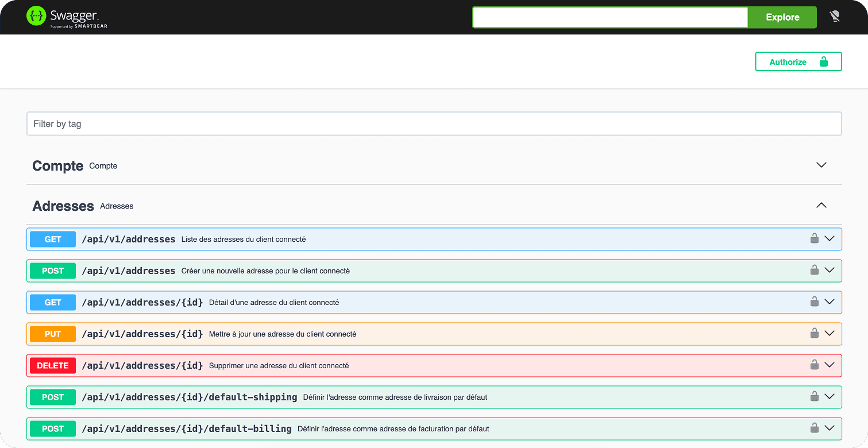Image resolution: width=868 pixels, height=448 pixels.
Task: Click the Adresses section heading
Action: click(x=63, y=206)
